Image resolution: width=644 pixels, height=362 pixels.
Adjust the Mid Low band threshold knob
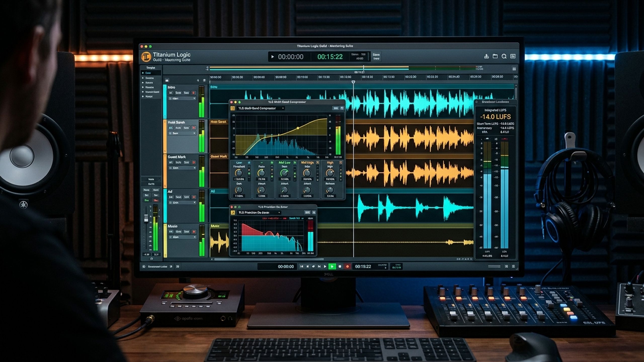(284, 173)
